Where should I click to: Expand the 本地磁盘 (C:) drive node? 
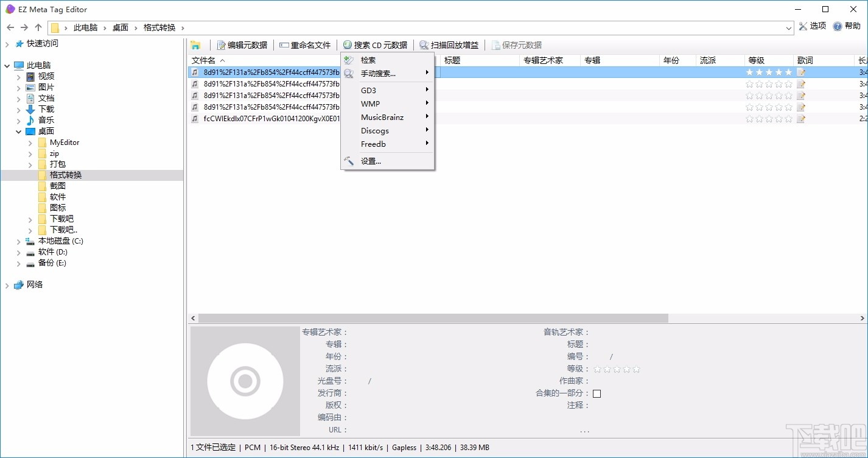[x=18, y=241]
